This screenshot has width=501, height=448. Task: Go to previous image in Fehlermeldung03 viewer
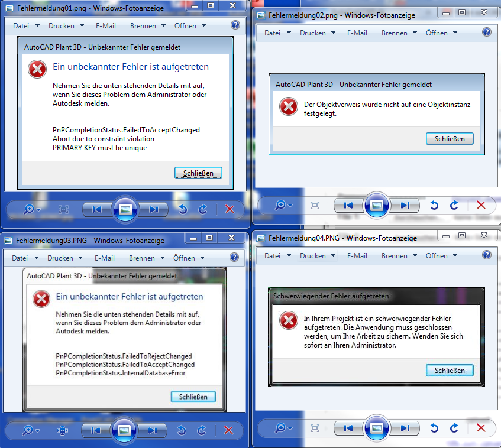tap(96, 430)
